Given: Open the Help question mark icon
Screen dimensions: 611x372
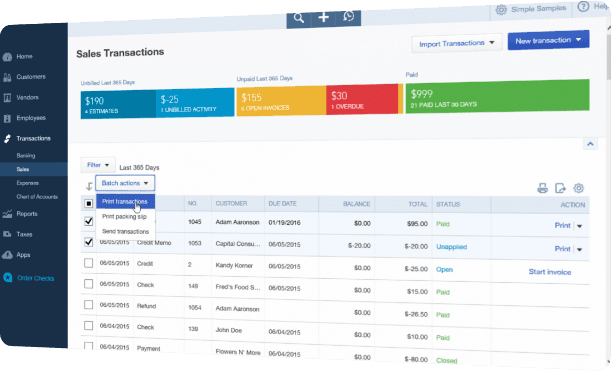Looking at the screenshot, I should coord(583,7).
